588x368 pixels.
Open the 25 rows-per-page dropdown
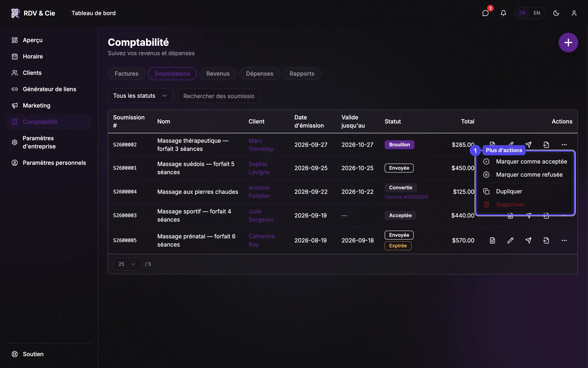127,264
